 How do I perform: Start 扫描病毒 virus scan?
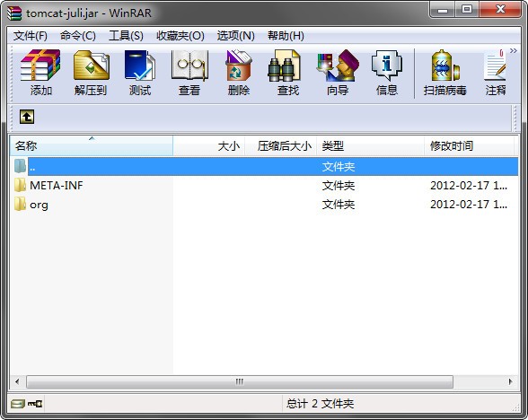tap(444, 73)
